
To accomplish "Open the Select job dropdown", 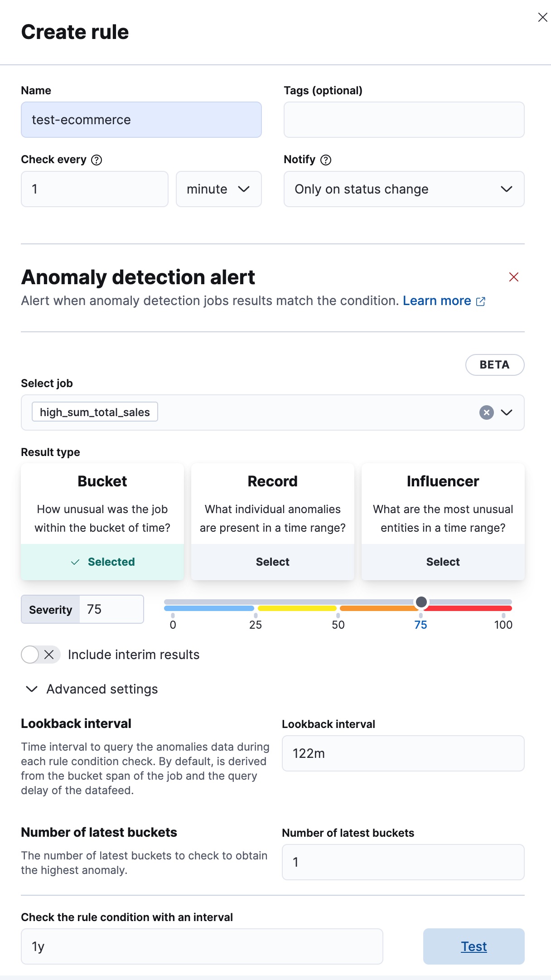I will point(507,412).
